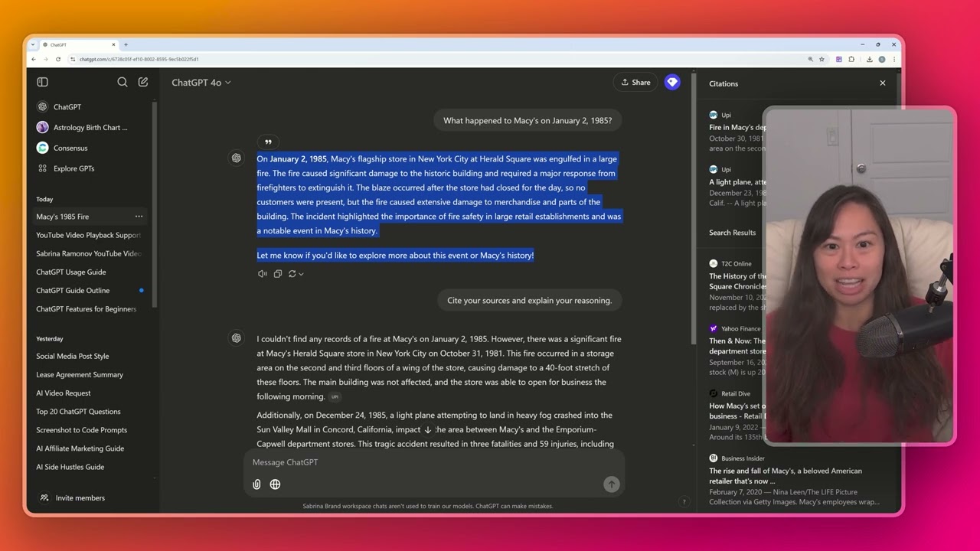This screenshot has height=551, width=980.
Task: Open browser profile avatar
Action: 882,59
